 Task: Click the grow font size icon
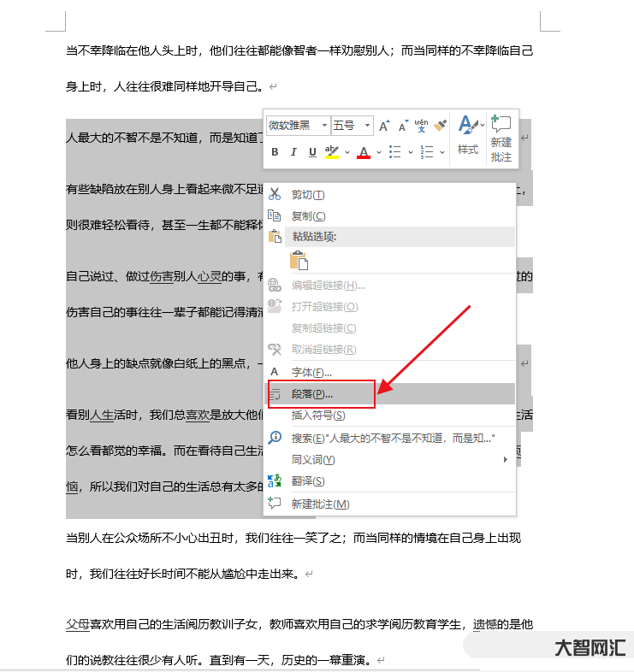(x=384, y=126)
